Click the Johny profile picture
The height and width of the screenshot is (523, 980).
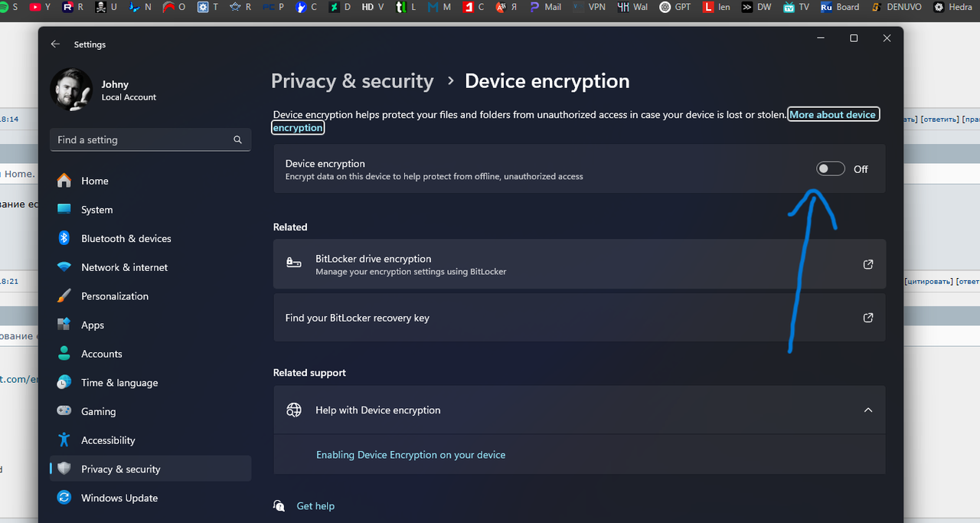pos(71,90)
